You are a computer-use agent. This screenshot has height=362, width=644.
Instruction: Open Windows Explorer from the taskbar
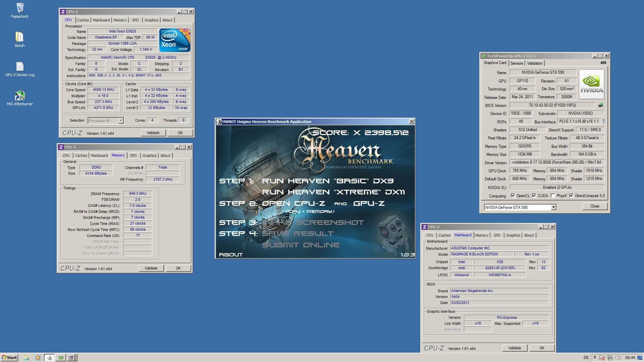tap(26, 358)
